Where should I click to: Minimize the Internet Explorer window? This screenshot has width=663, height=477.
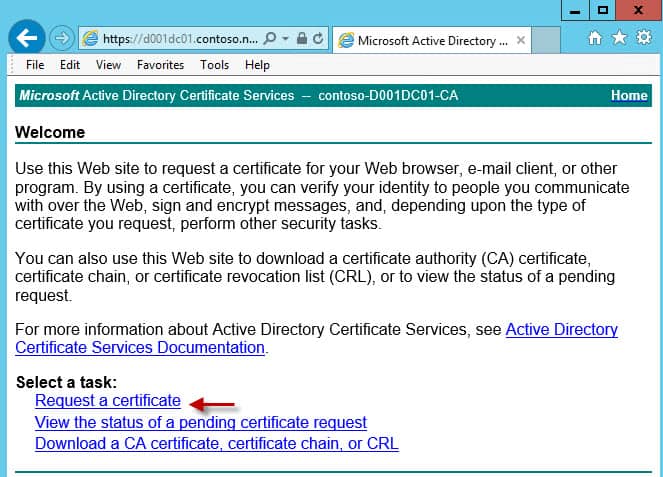coord(575,11)
